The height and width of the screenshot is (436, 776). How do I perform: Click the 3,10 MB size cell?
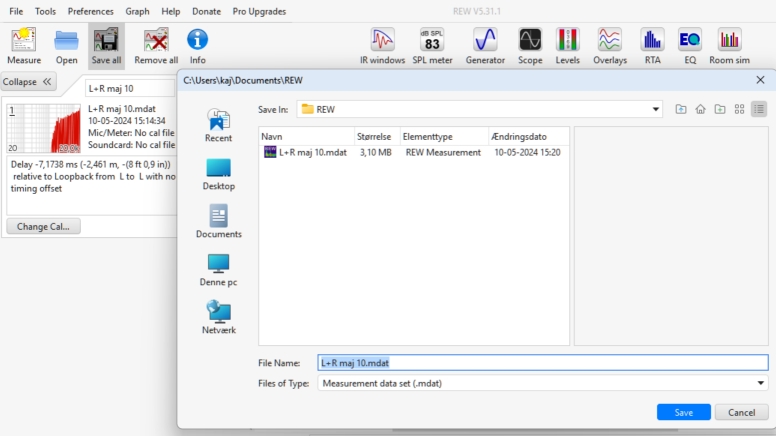pos(376,152)
